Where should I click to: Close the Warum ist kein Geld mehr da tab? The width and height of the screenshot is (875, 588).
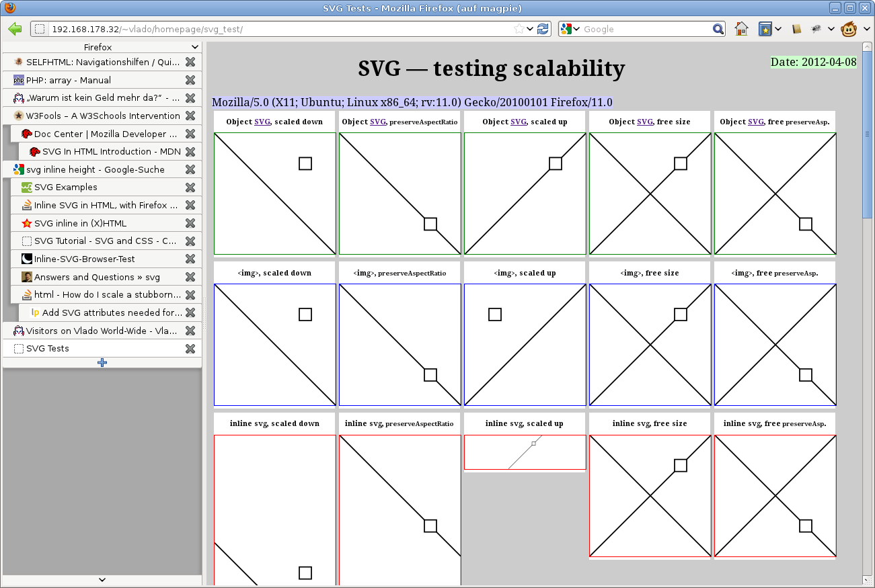190,98
